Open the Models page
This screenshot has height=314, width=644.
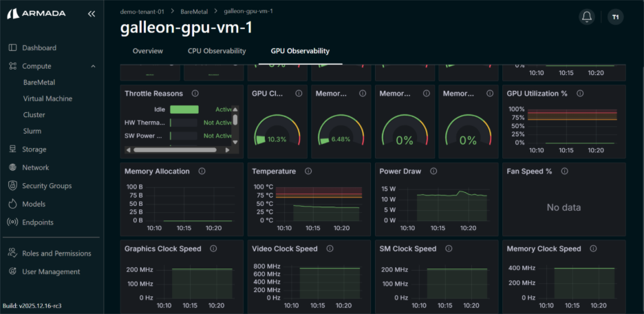point(34,204)
